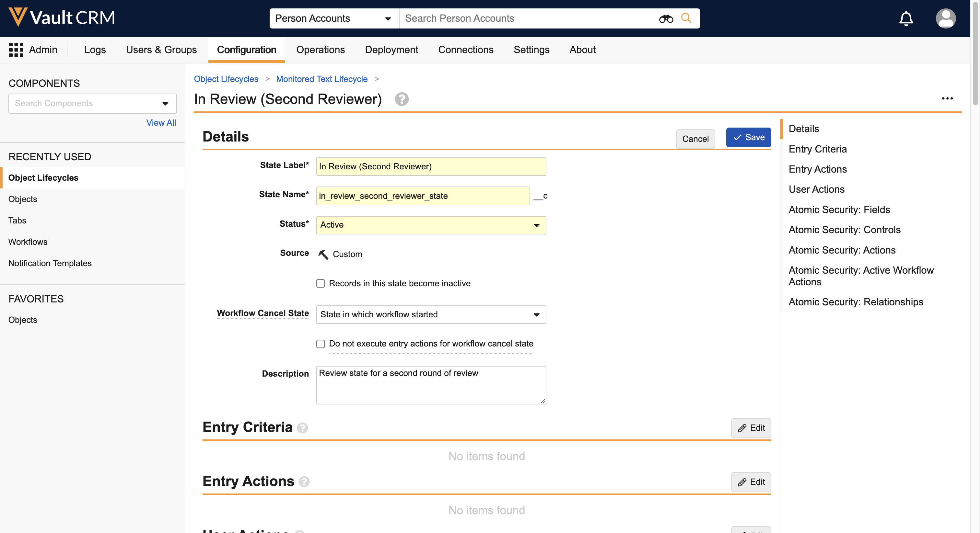Image resolution: width=980 pixels, height=533 pixels.
Task: Open the Users & Groups tab
Action: 161,50
